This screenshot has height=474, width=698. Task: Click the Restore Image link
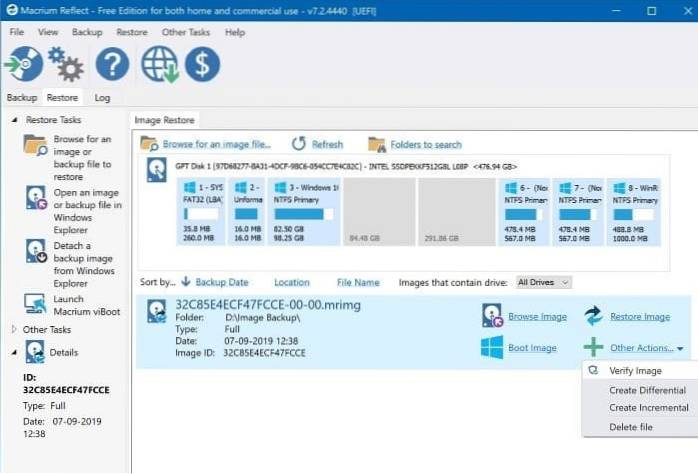(x=639, y=317)
